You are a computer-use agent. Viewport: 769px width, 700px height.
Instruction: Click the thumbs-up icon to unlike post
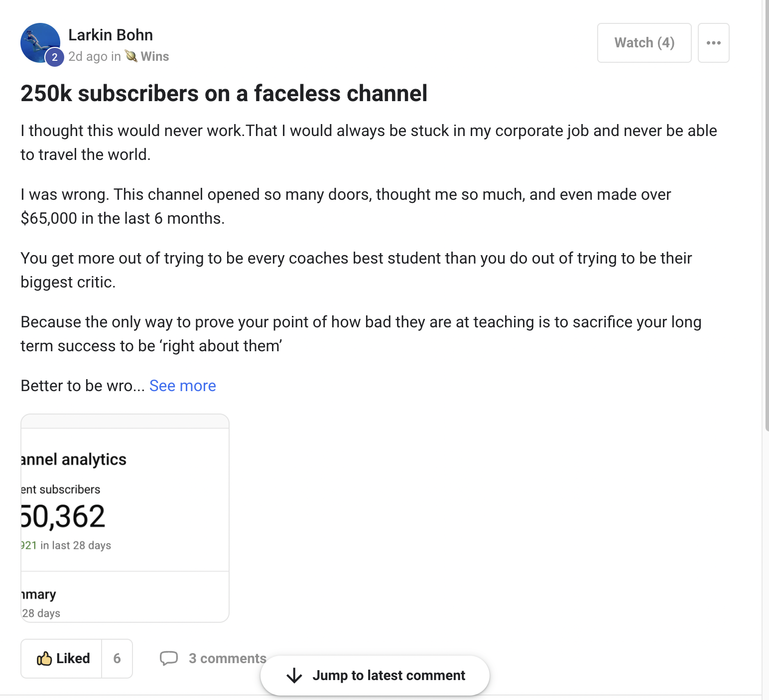point(44,659)
